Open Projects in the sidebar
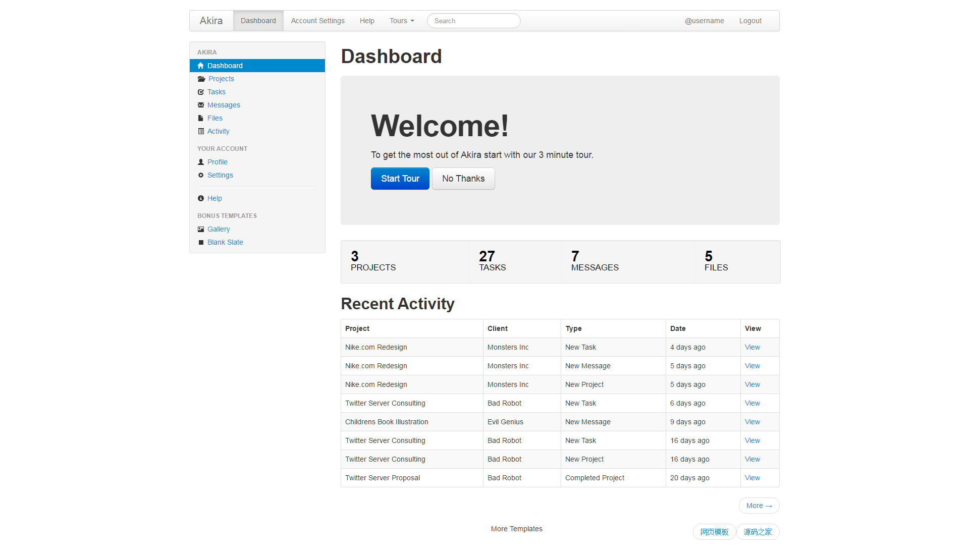Viewport: 969px width, 560px height. click(x=221, y=79)
